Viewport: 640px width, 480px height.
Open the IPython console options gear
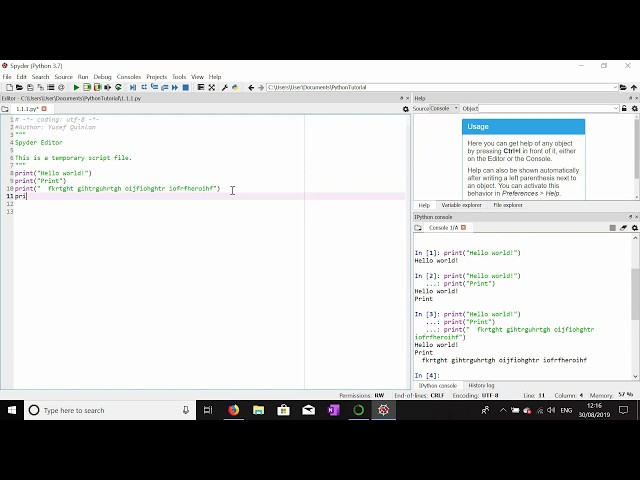tap(635, 228)
